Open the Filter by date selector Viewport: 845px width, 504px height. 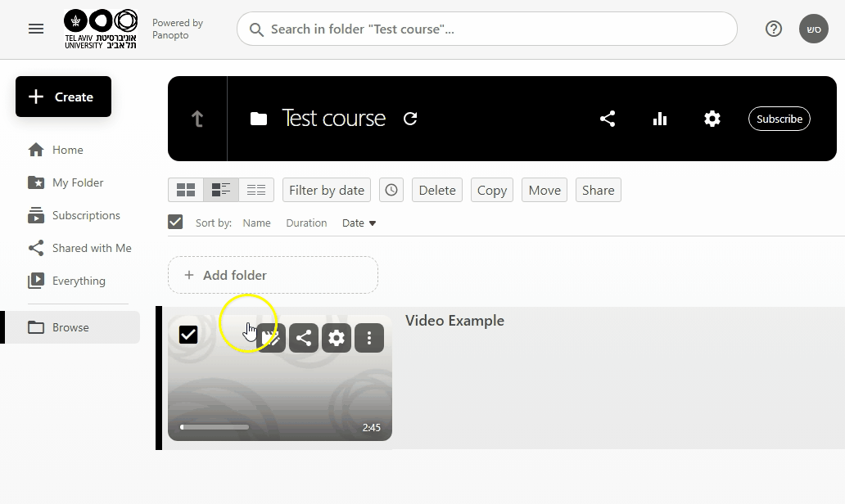point(327,190)
